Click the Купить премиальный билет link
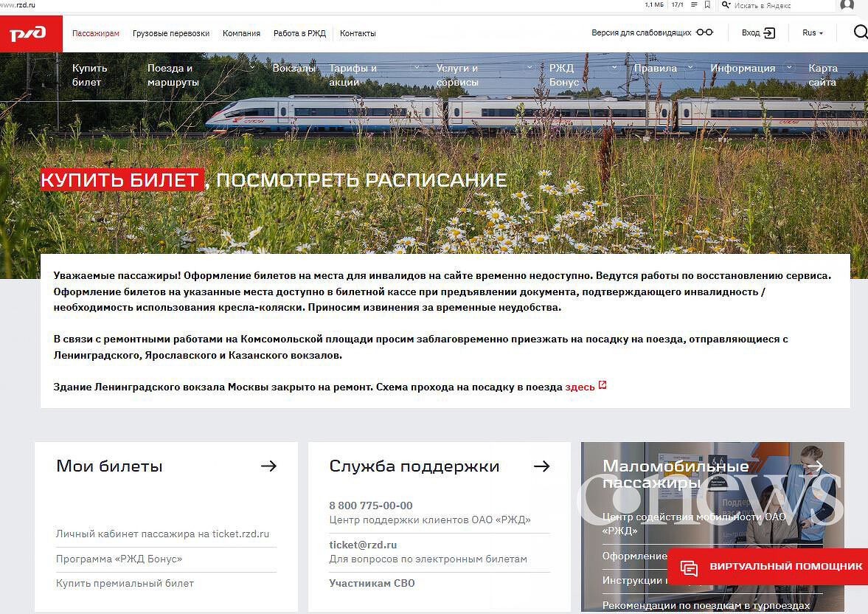 tap(125, 583)
